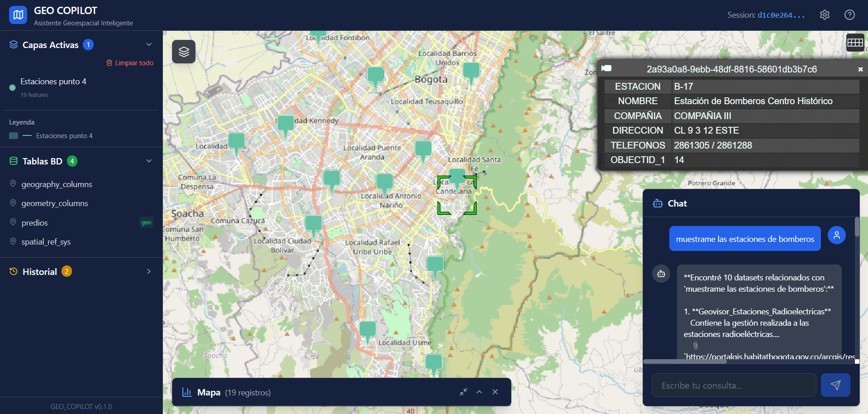Screen dimensions: 868x414
Task: Toggle Estaciones punto 4 legend swatch
Action: pyautogui.click(x=14, y=136)
